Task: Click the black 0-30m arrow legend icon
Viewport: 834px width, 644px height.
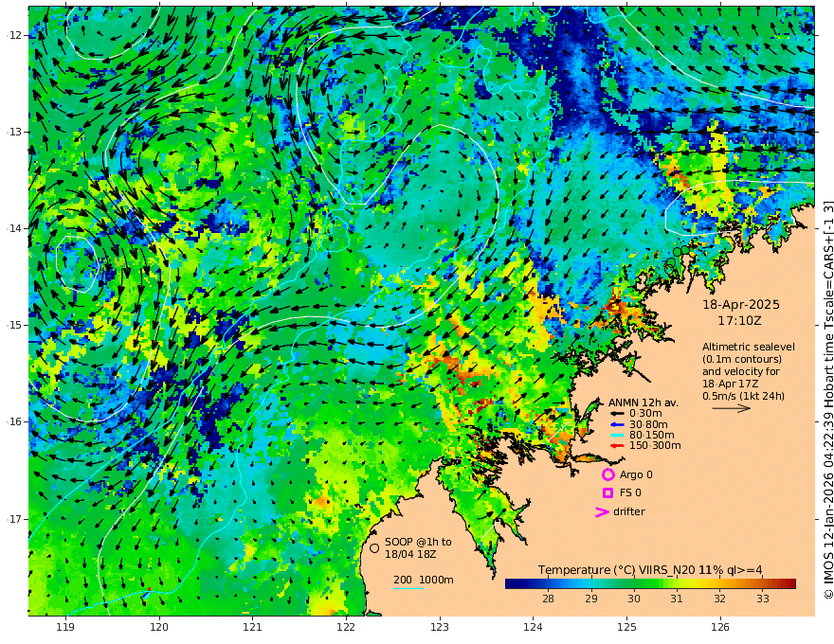Action: point(617,414)
